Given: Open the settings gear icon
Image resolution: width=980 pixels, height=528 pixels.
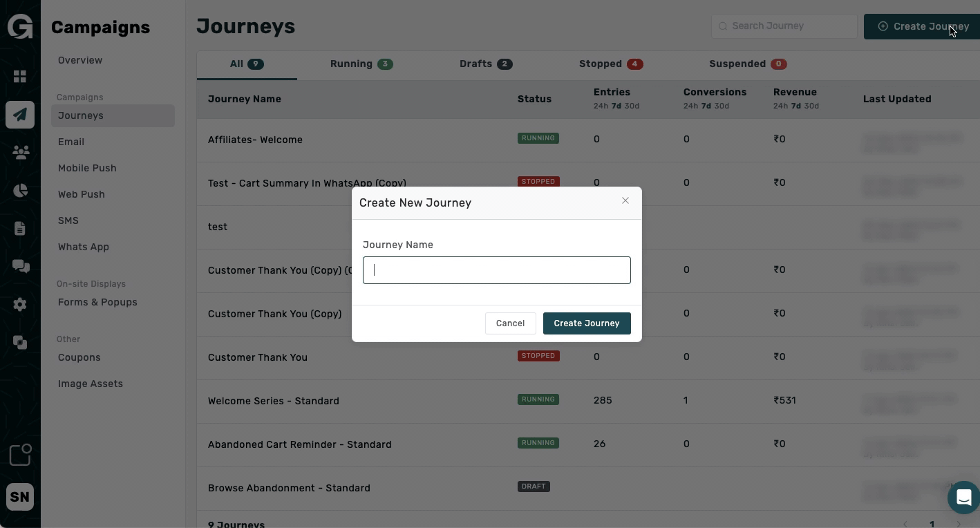Looking at the screenshot, I should 20,305.
